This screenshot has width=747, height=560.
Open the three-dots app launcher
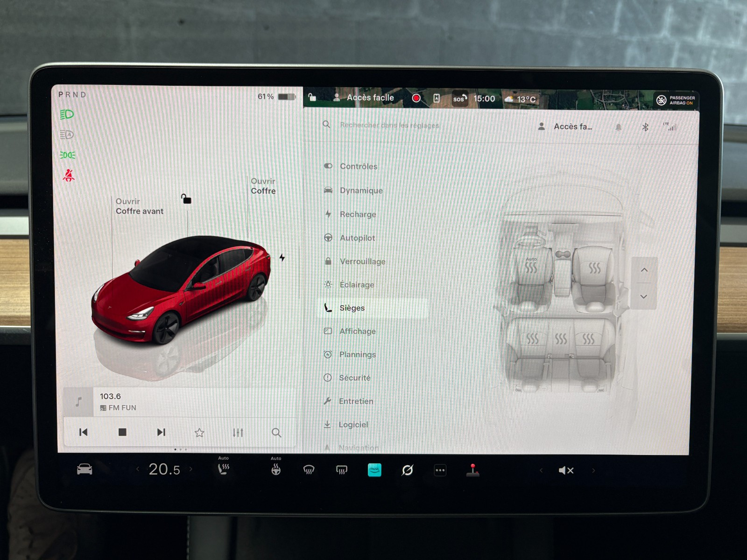click(440, 470)
